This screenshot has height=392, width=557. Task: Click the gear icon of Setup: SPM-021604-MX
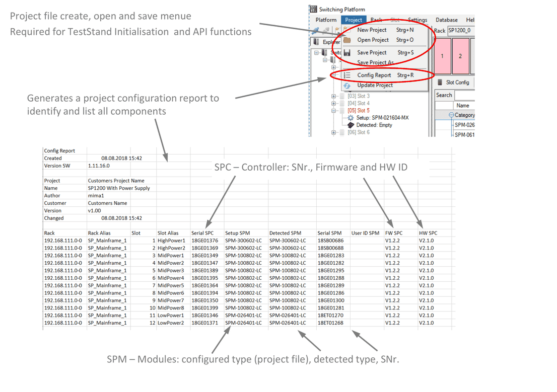pos(351,118)
